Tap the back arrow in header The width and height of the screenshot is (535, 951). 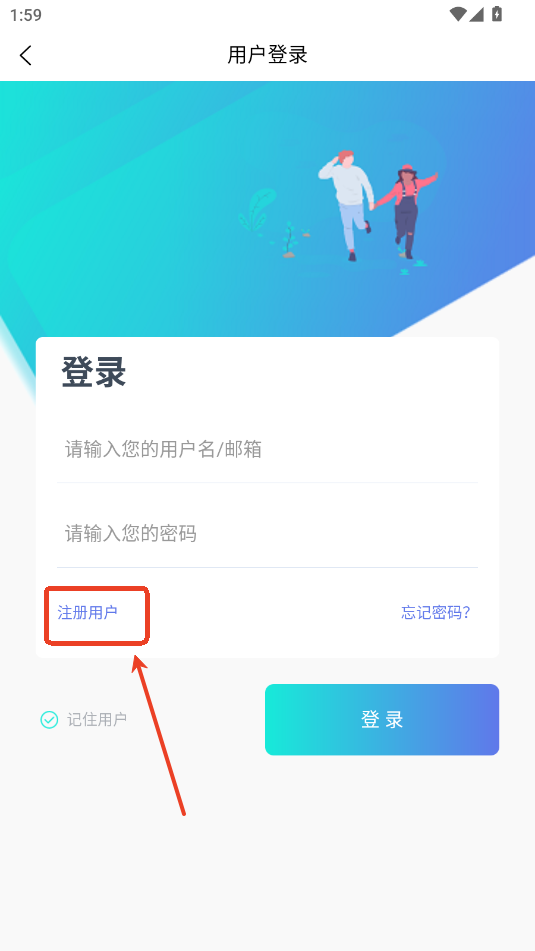pos(25,55)
